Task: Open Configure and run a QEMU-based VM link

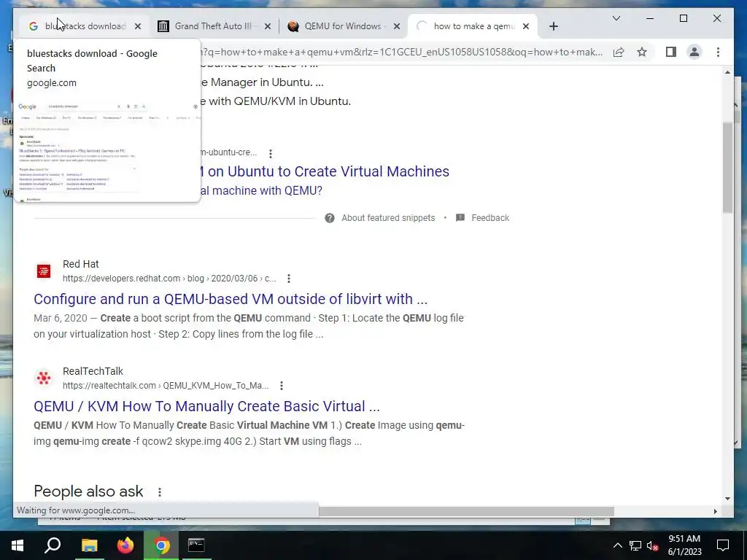Action: tap(231, 299)
